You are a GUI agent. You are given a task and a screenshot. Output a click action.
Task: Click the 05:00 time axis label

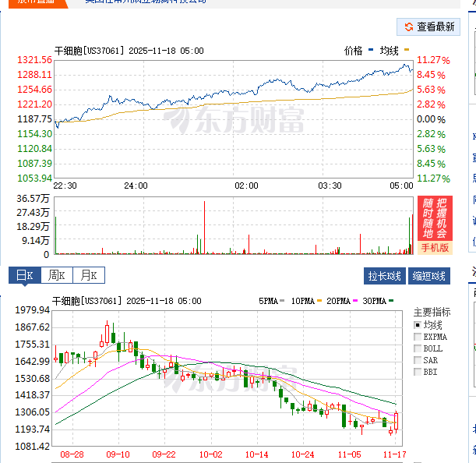401,186
